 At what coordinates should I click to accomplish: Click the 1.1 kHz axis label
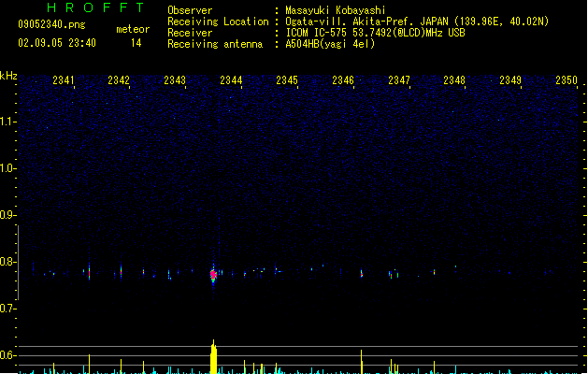tap(7, 122)
